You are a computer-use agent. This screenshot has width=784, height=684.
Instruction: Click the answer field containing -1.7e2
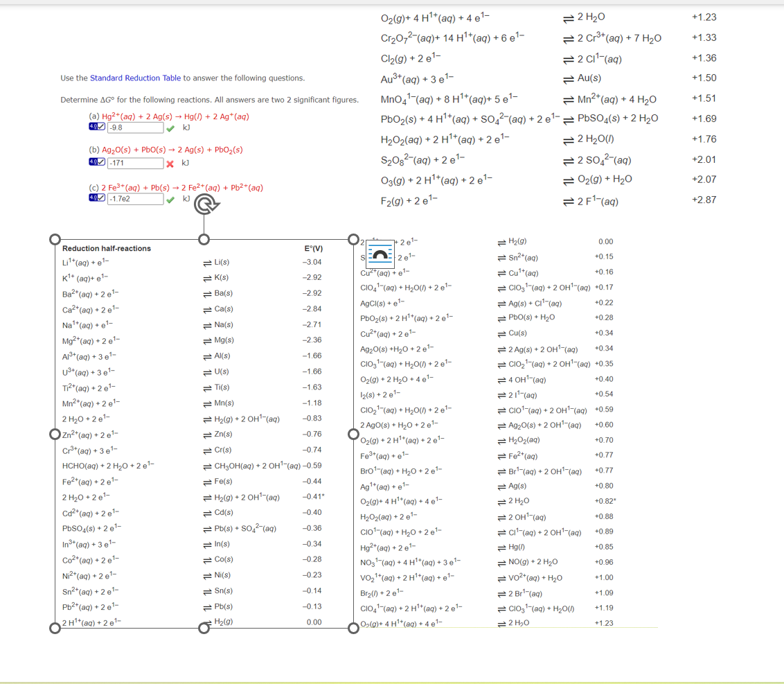(136, 199)
